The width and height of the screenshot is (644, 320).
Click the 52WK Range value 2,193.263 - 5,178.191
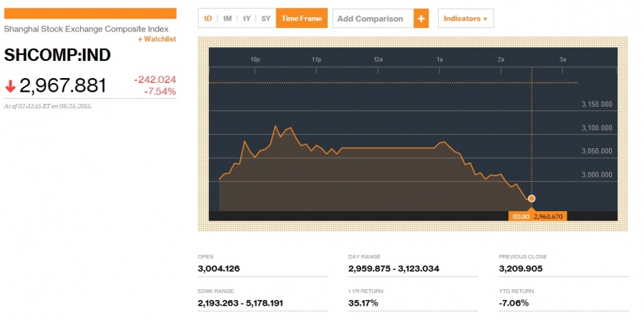point(240,304)
